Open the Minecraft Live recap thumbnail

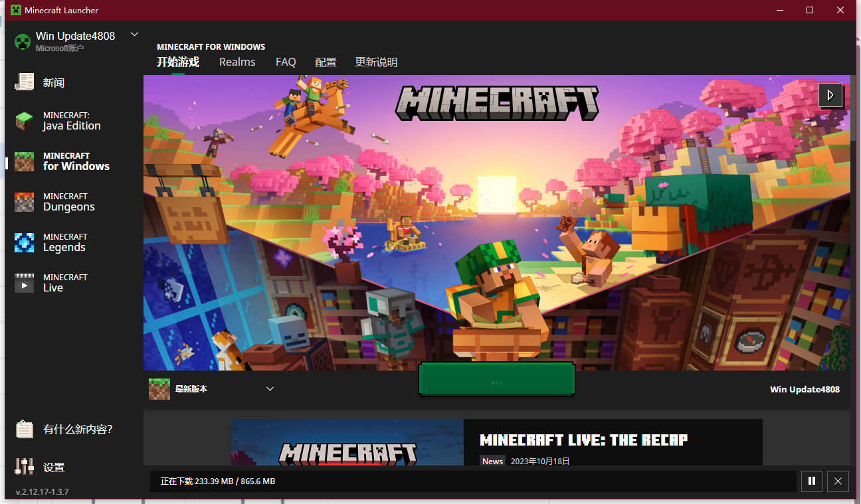(347, 442)
